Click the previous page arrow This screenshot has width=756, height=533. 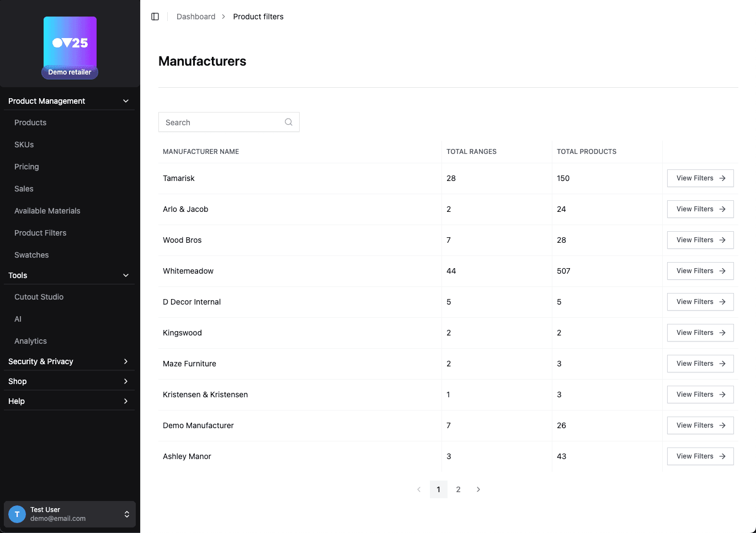[x=419, y=489]
